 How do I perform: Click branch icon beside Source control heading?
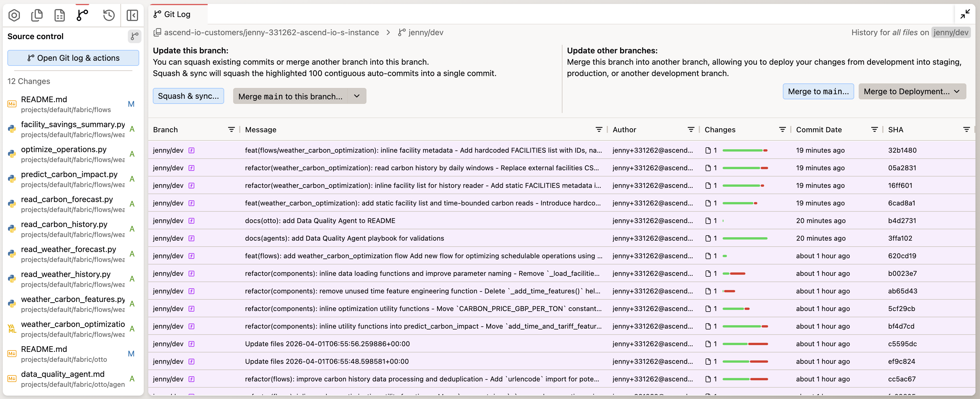(134, 36)
